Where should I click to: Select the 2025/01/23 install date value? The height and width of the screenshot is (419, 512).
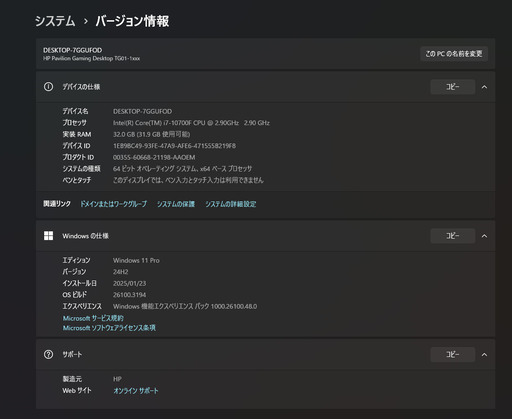(x=129, y=283)
